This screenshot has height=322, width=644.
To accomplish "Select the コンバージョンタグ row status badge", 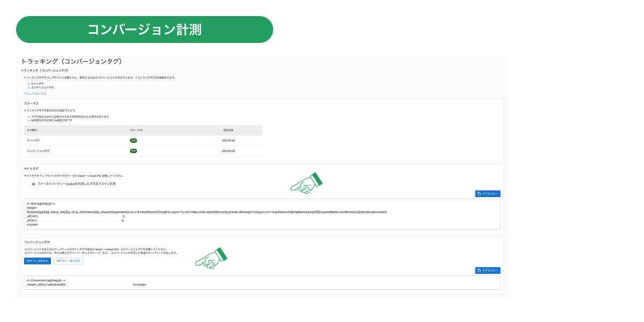I will (x=133, y=151).
